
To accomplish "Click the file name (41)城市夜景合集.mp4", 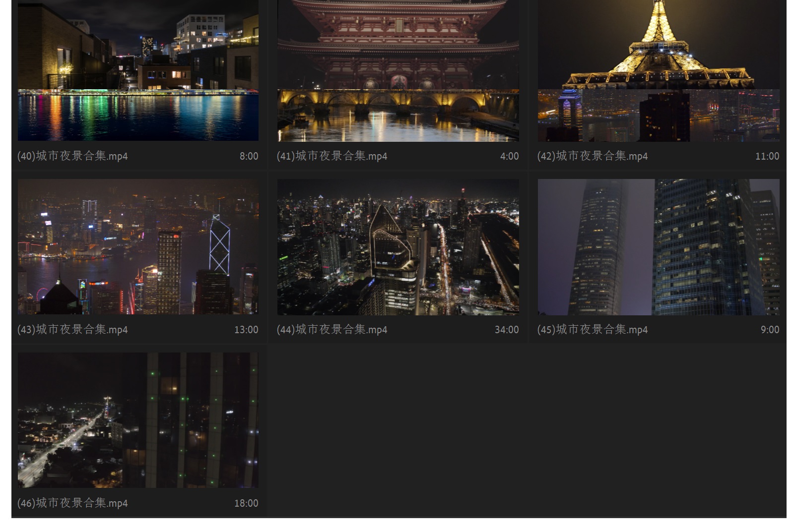I will coord(332,156).
